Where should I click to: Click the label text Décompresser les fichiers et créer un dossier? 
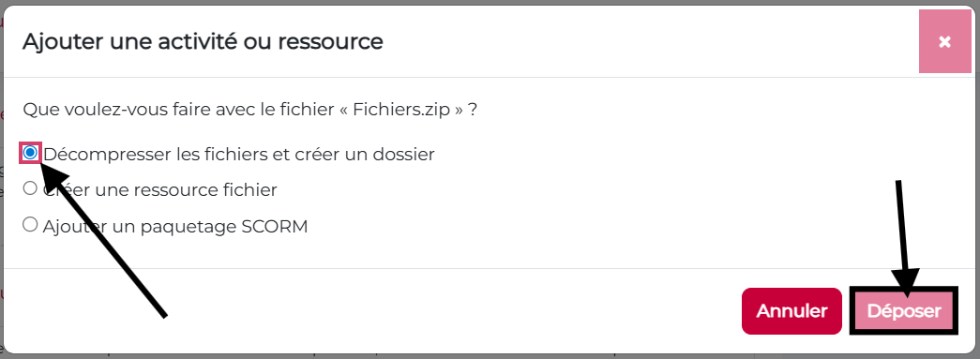click(239, 155)
